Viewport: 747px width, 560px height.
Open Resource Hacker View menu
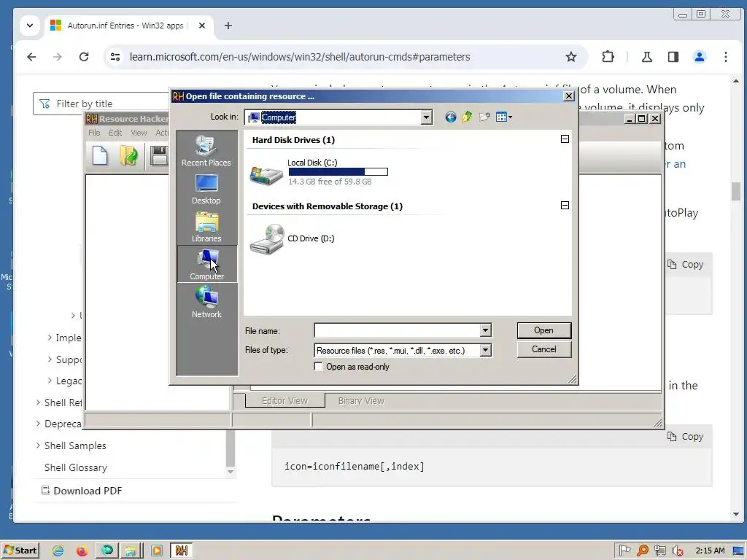click(139, 133)
